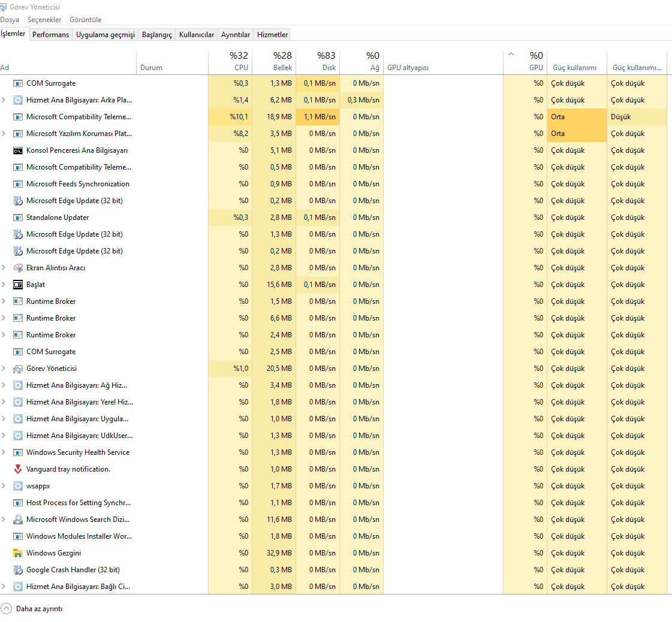Screen dimensions: 672x622
Task: Open the Görüntüle menu
Action: pyautogui.click(x=85, y=20)
